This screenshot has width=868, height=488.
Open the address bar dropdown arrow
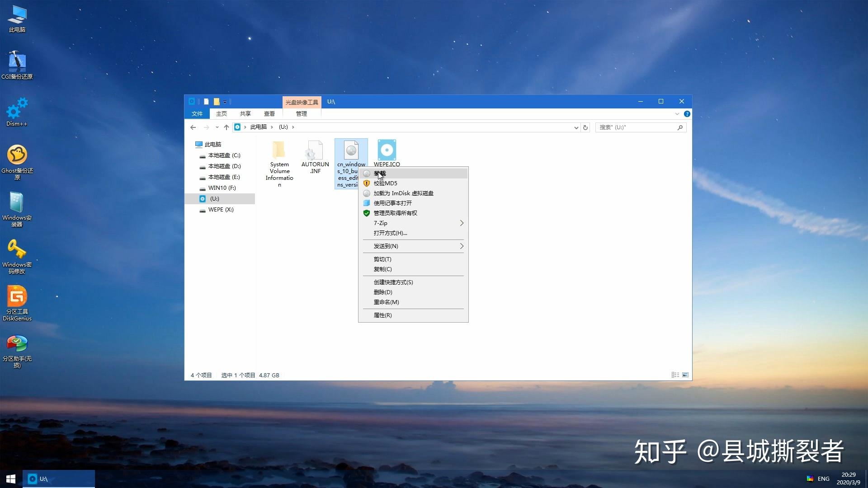tap(576, 127)
